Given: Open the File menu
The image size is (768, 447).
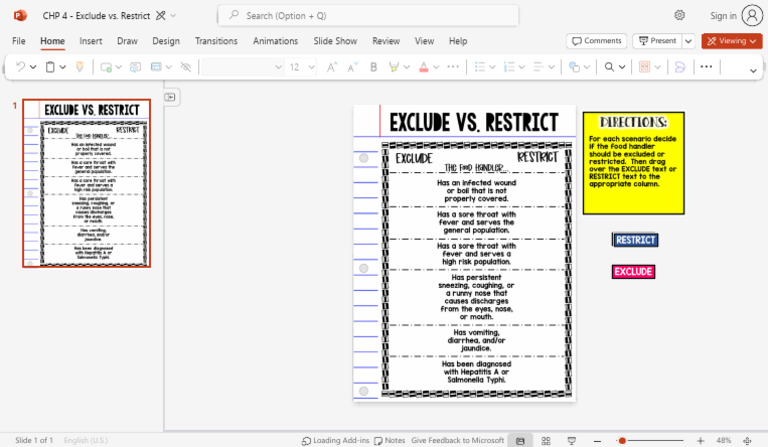Looking at the screenshot, I should (19, 41).
